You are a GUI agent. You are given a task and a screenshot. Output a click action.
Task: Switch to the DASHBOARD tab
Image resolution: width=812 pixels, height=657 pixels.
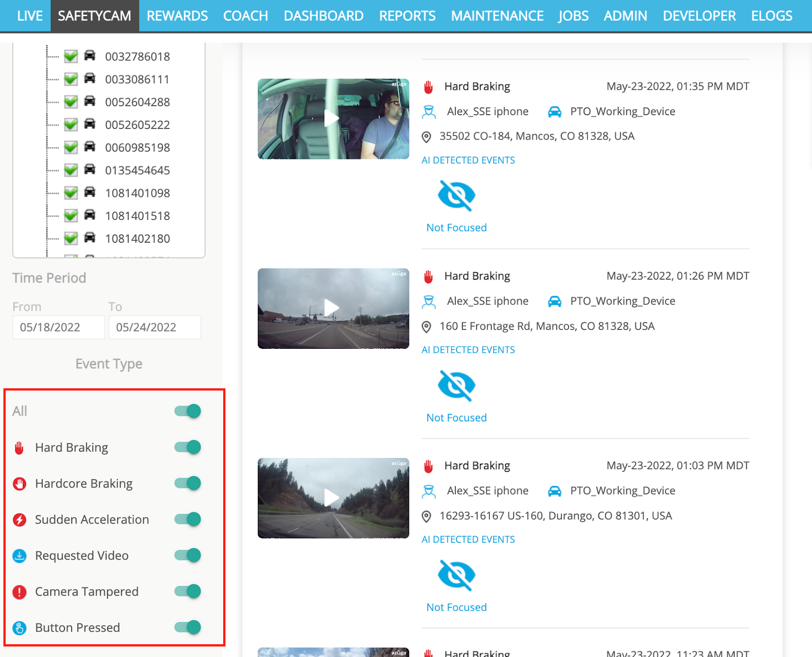(323, 16)
